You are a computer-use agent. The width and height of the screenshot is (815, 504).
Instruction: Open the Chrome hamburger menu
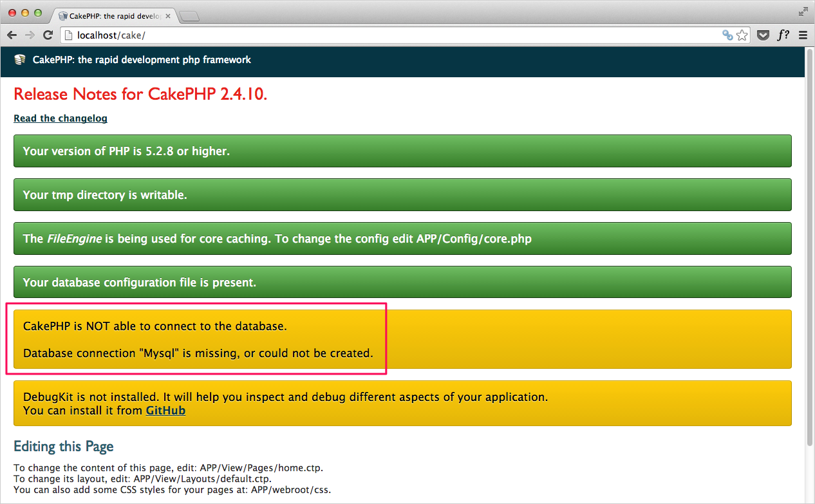[x=803, y=35]
